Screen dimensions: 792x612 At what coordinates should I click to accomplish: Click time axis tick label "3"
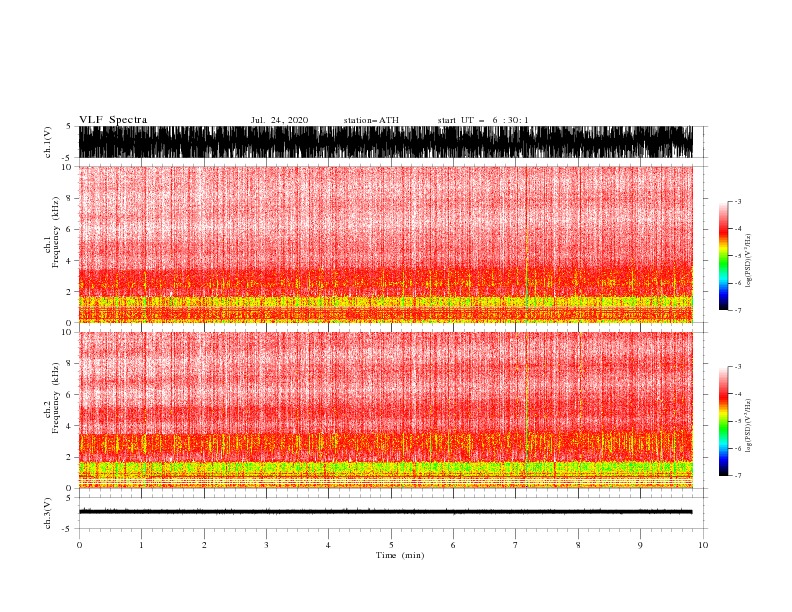[266, 545]
